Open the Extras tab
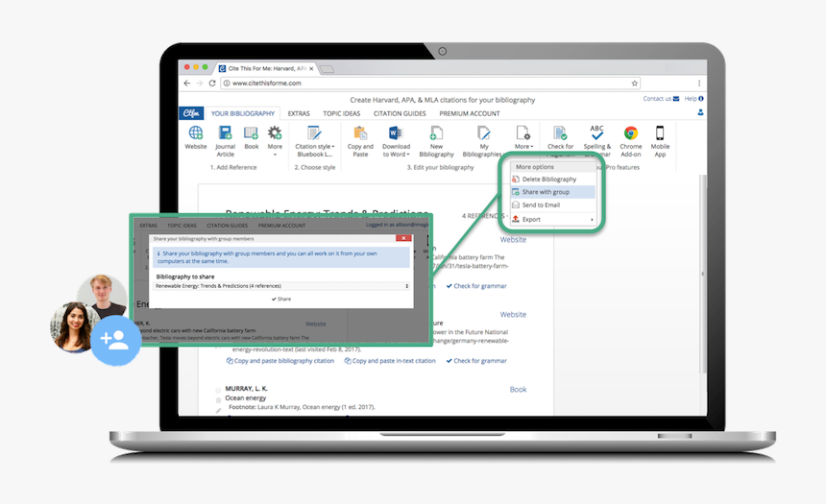826x504 pixels. [x=299, y=113]
